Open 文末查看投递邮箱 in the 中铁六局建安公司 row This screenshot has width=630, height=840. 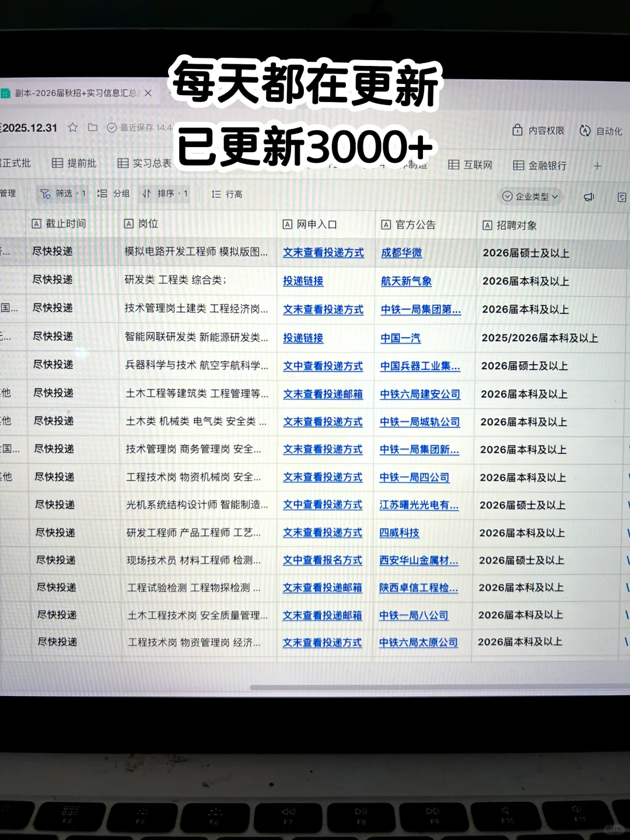[323, 394]
